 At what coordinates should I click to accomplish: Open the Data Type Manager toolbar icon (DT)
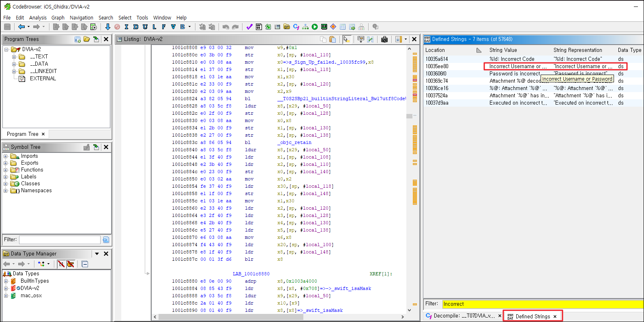coord(287,27)
